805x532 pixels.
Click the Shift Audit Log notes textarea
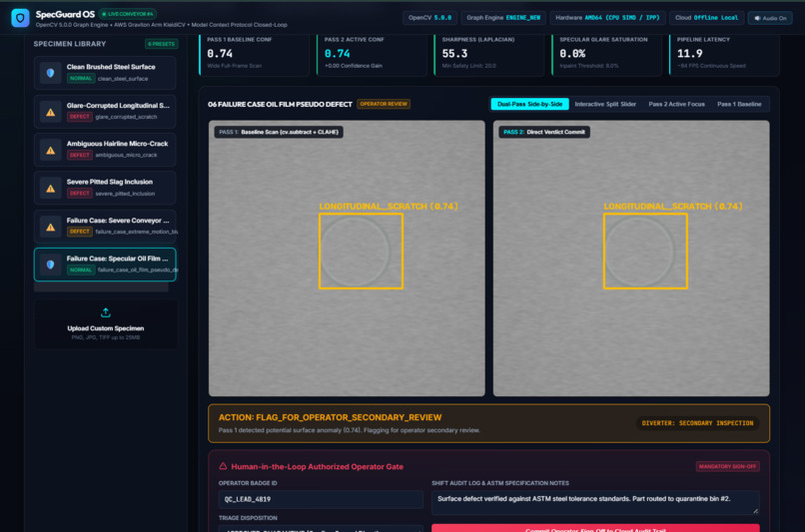click(595, 503)
